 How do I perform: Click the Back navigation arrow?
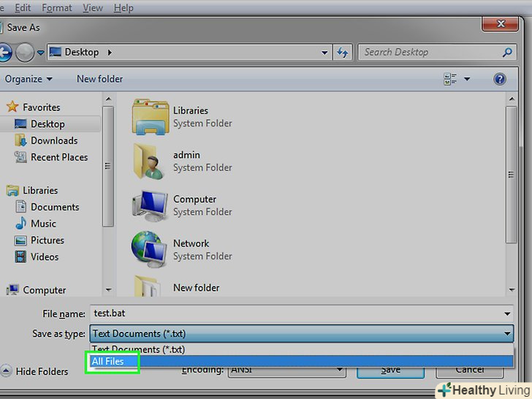4,53
